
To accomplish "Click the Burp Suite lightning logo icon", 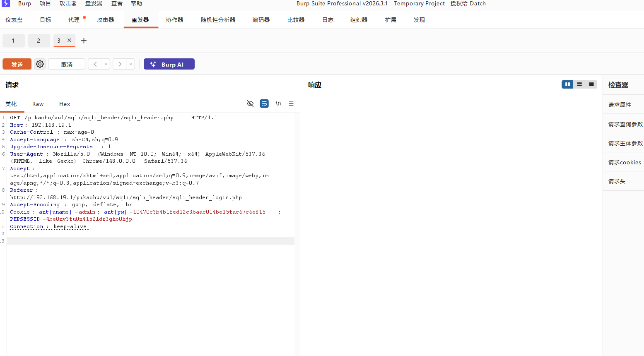I will pyautogui.click(x=6, y=3).
